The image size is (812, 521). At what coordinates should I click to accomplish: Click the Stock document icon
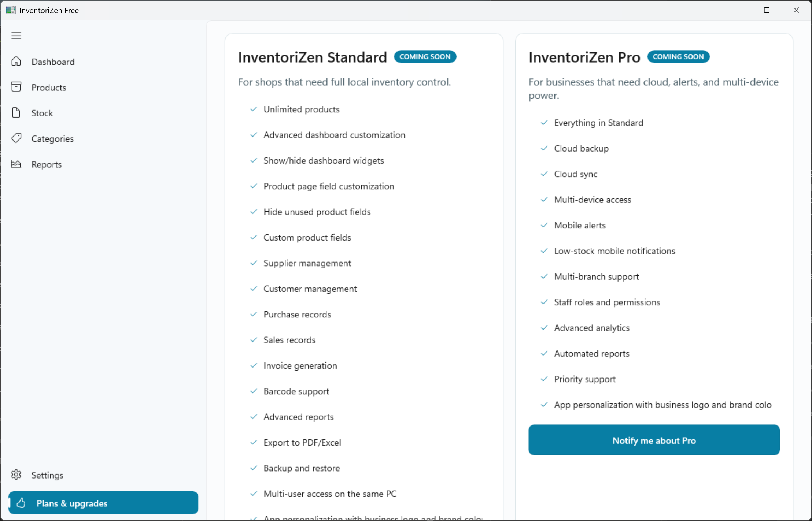pos(16,112)
